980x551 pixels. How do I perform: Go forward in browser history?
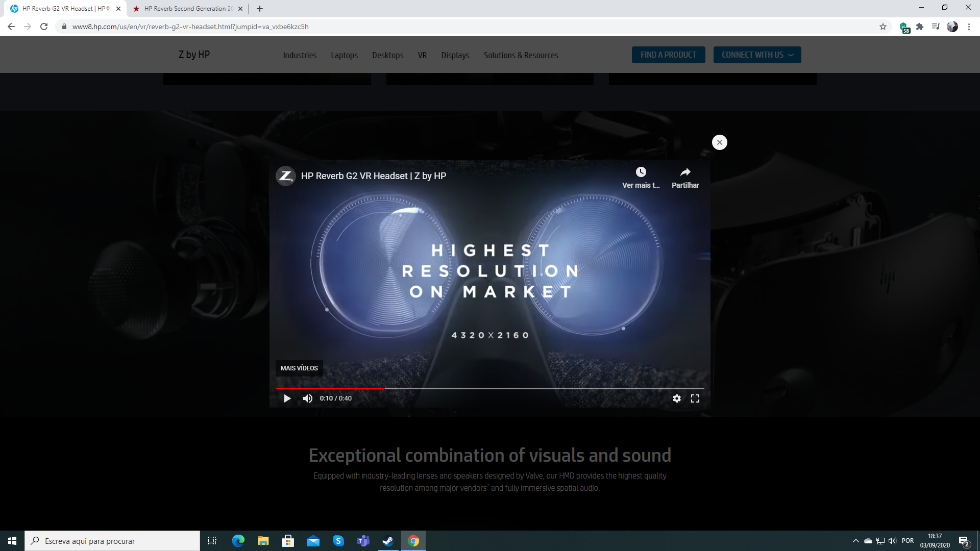pyautogui.click(x=28, y=27)
